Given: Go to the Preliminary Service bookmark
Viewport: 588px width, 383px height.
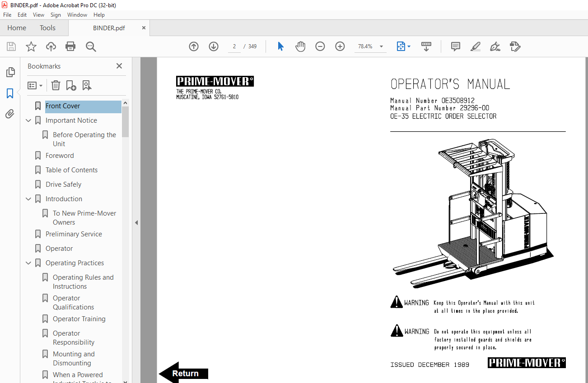Looking at the screenshot, I should coord(74,234).
